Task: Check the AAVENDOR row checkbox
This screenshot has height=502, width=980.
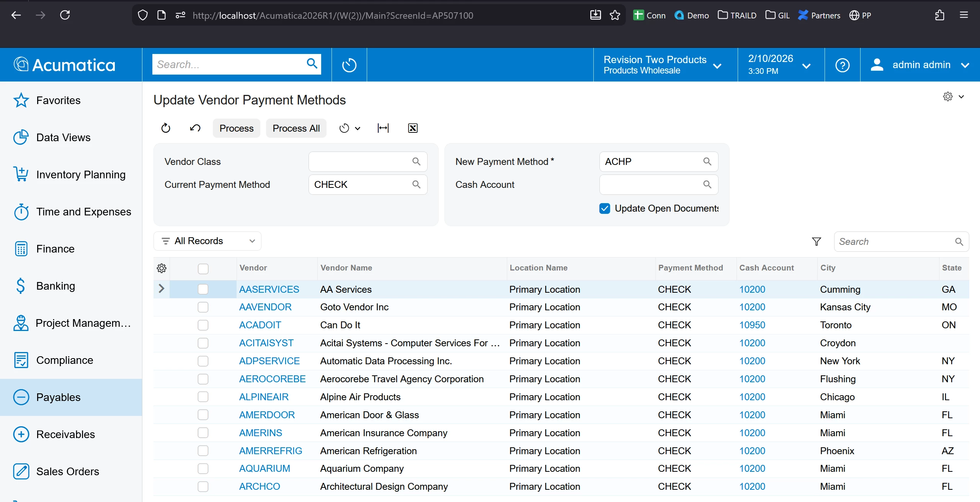Action: [203, 307]
